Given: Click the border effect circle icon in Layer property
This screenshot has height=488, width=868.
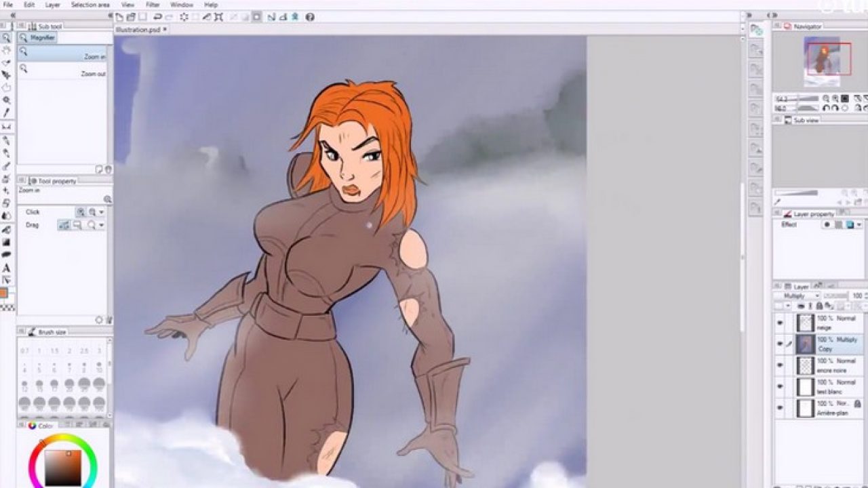Looking at the screenshot, I should 827,225.
